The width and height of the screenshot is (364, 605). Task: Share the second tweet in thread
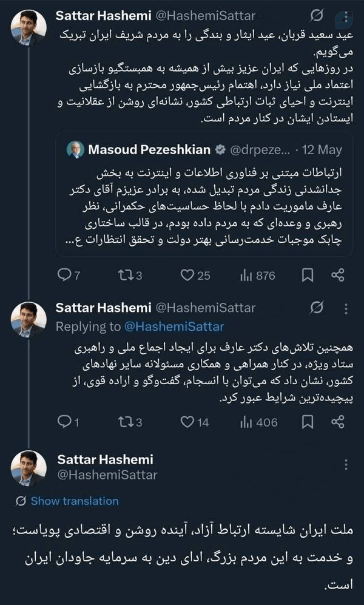tap(337, 422)
